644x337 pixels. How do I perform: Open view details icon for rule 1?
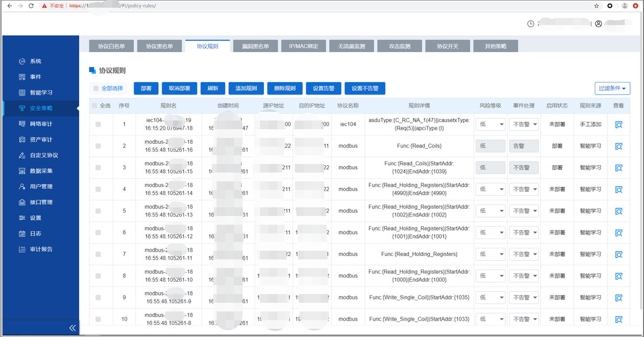pos(618,125)
